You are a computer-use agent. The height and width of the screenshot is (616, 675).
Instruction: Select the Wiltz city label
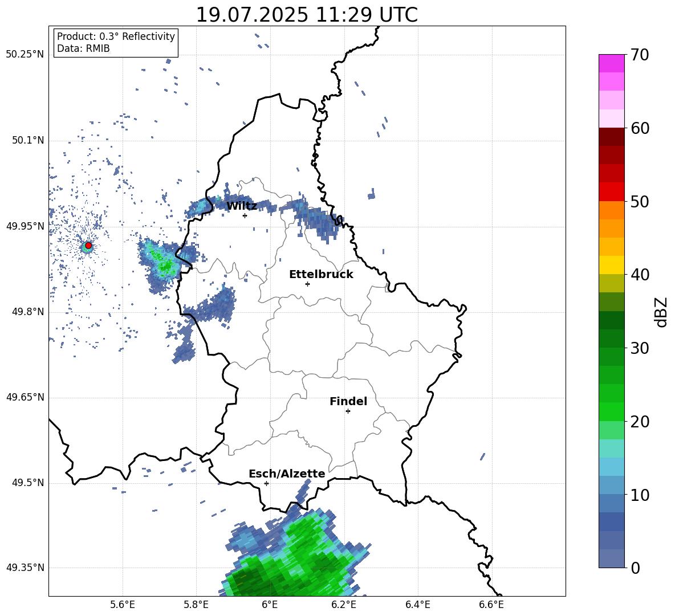tap(242, 206)
